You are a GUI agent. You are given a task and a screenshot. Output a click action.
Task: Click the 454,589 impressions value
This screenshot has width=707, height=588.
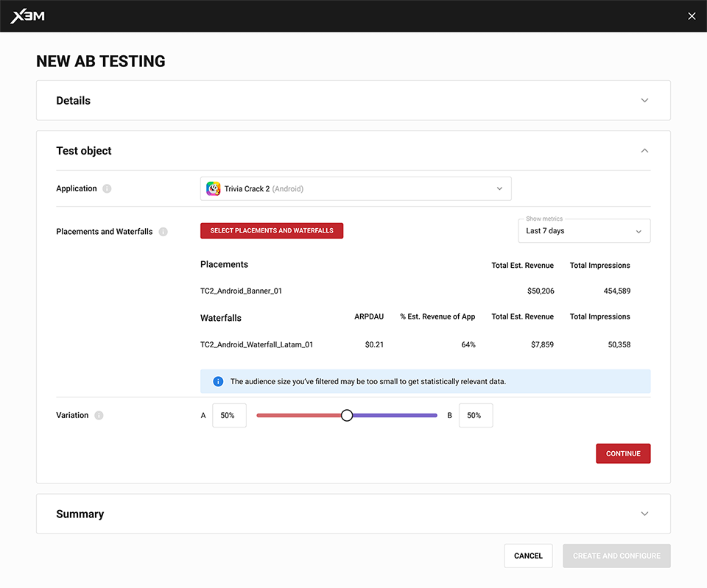pos(617,291)
